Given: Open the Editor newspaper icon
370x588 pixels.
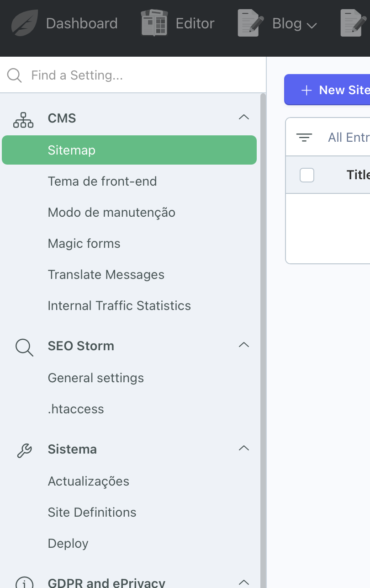Looking at the screenshot, I should (154, 23).
